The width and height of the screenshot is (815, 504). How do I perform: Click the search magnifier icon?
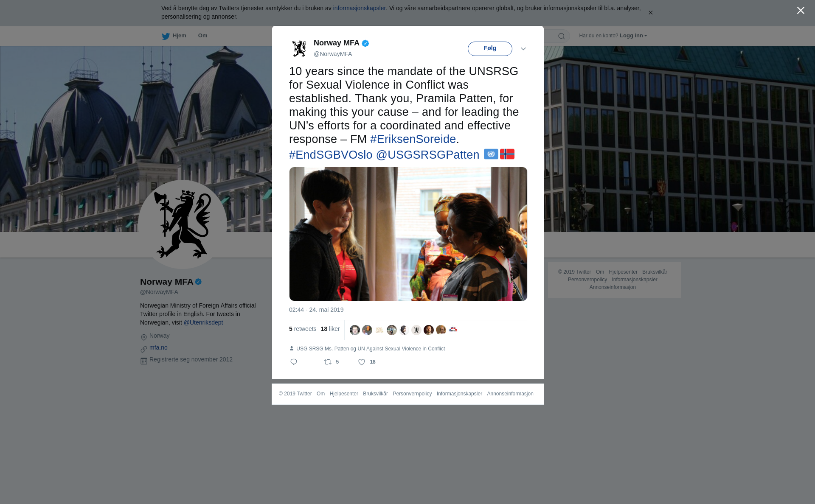tap(561, 36)
